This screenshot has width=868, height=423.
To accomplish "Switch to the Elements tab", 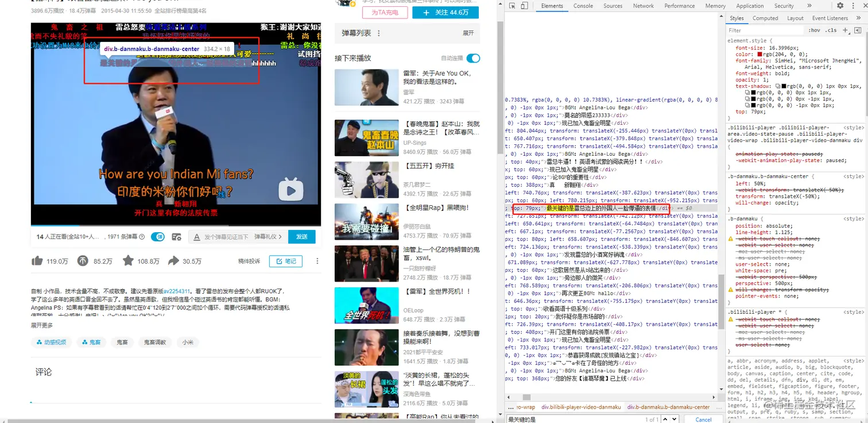I will click(552, 6).
